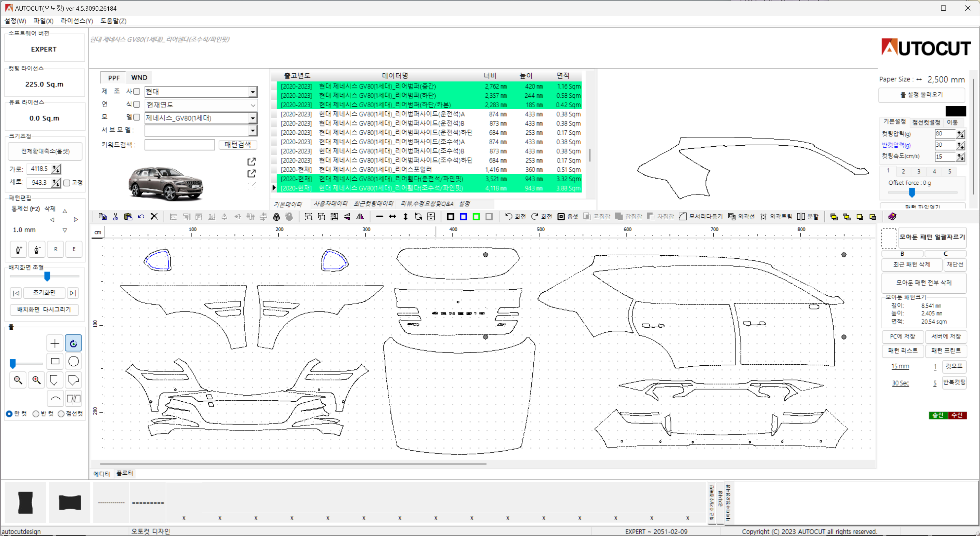Screen dimensions: 980x536
Task: Click the PC에 저장 button
Action: click(903, 336)
